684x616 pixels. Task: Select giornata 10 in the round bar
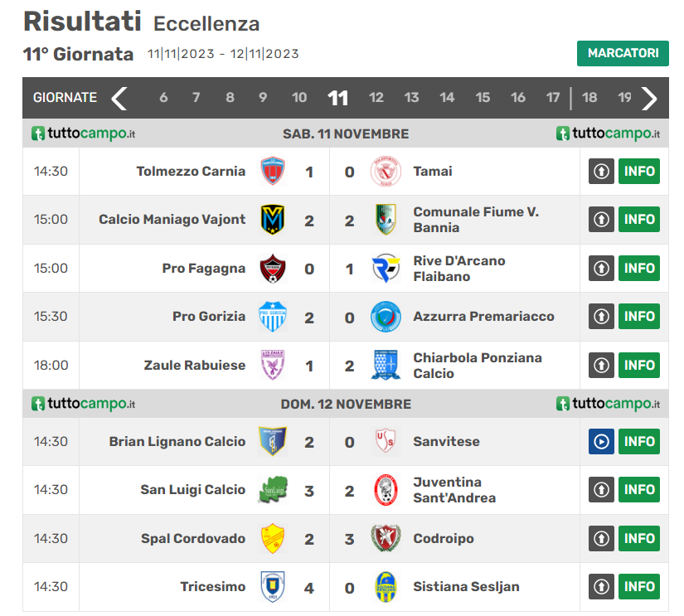pyautogui.click(x=299, y=98)
